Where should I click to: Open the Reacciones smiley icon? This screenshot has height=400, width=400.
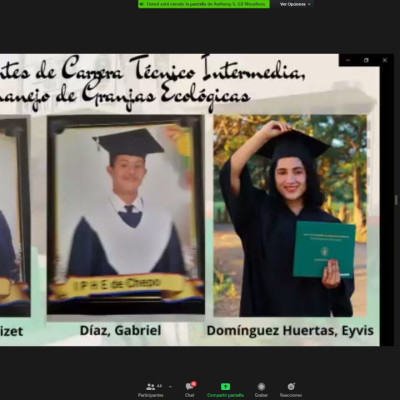point(291,386)
